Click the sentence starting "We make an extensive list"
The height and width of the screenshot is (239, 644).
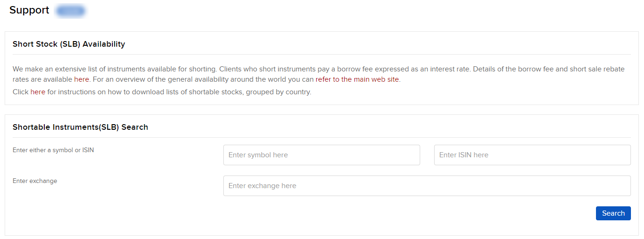[115, 69]
